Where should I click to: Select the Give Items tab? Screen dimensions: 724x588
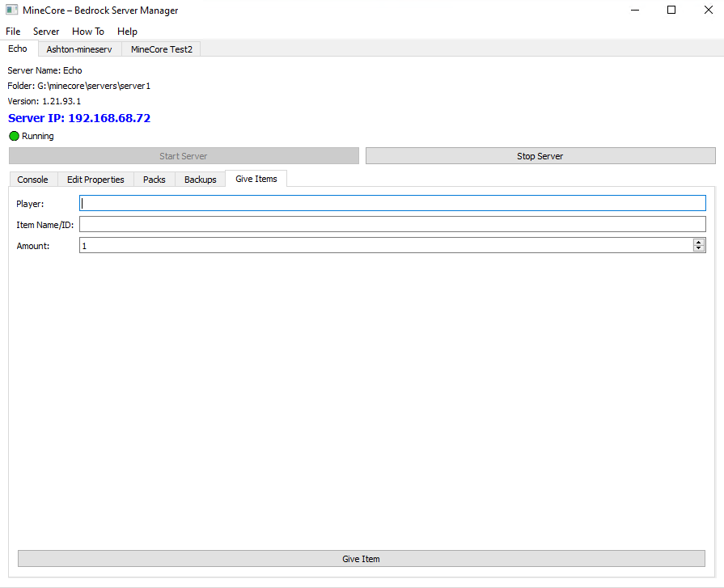(256, 179)
